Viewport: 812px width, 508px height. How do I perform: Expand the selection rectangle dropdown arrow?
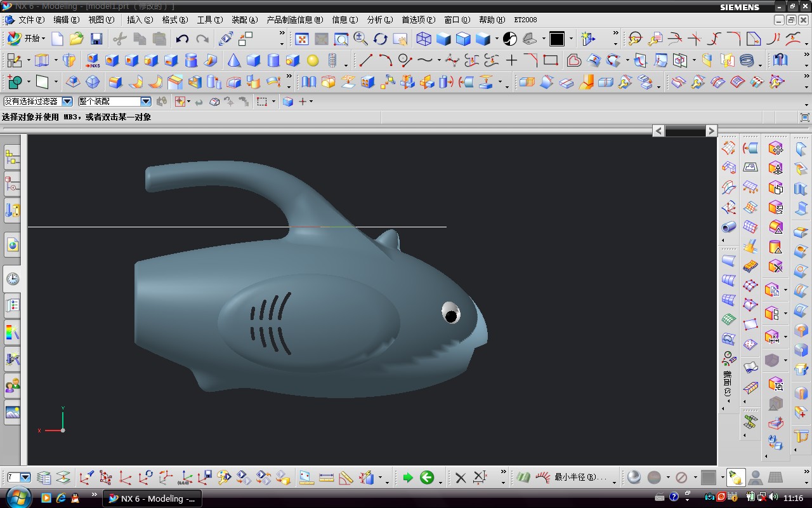point(273,102)
